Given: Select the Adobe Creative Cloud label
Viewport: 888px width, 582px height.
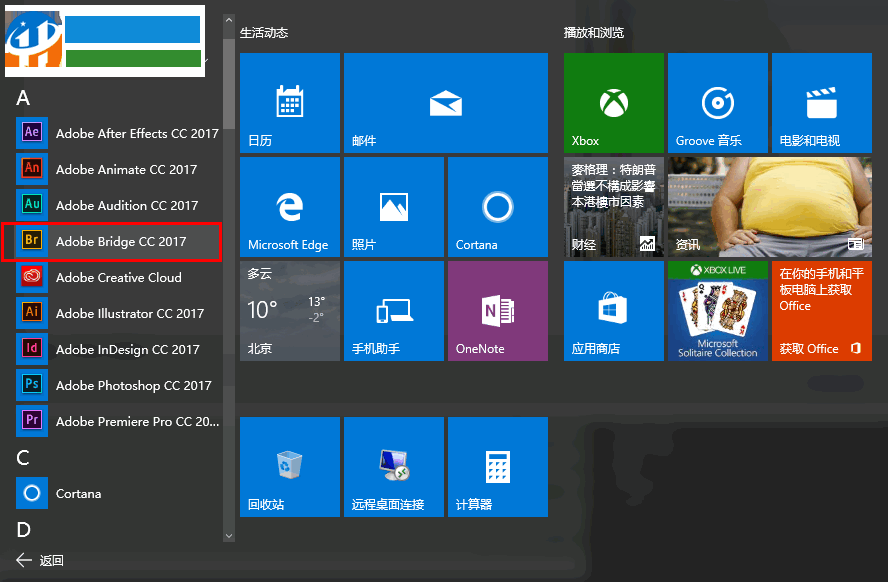Looking at the screenshot, I should click(119, 277).
